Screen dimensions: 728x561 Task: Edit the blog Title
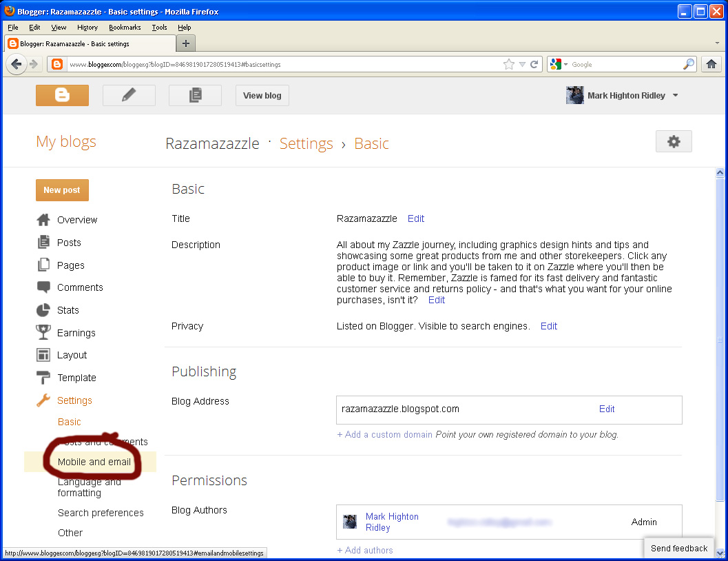point(415,218)
